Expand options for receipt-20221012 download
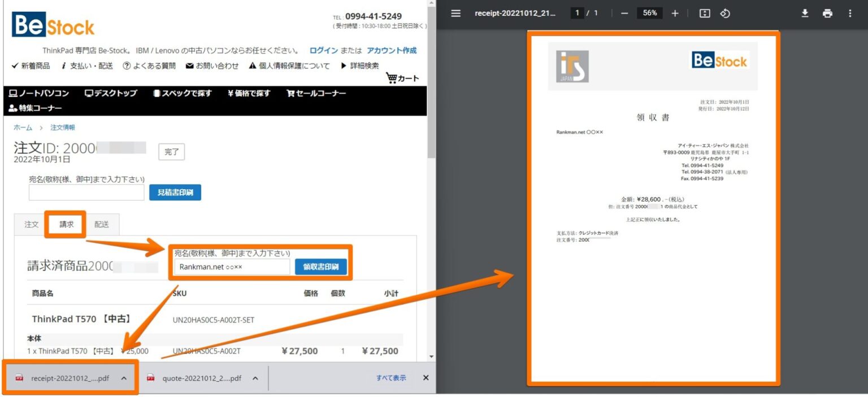The image size is (868, 397). [124, 378]
